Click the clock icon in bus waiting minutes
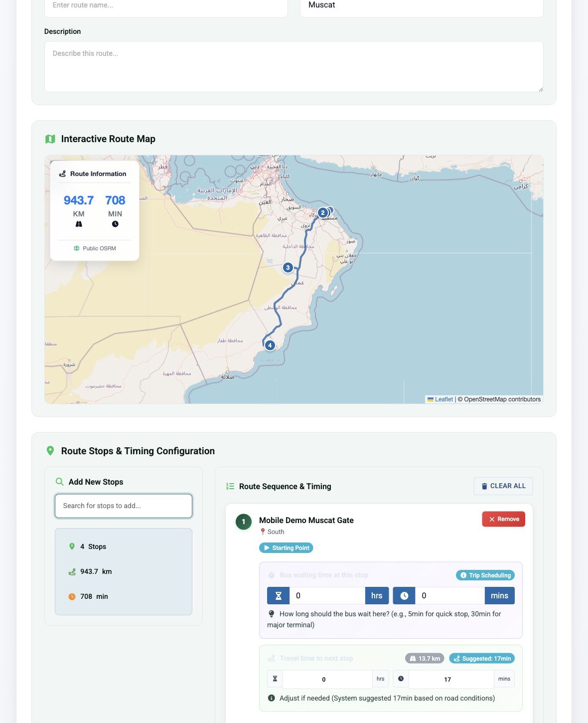 404,596
